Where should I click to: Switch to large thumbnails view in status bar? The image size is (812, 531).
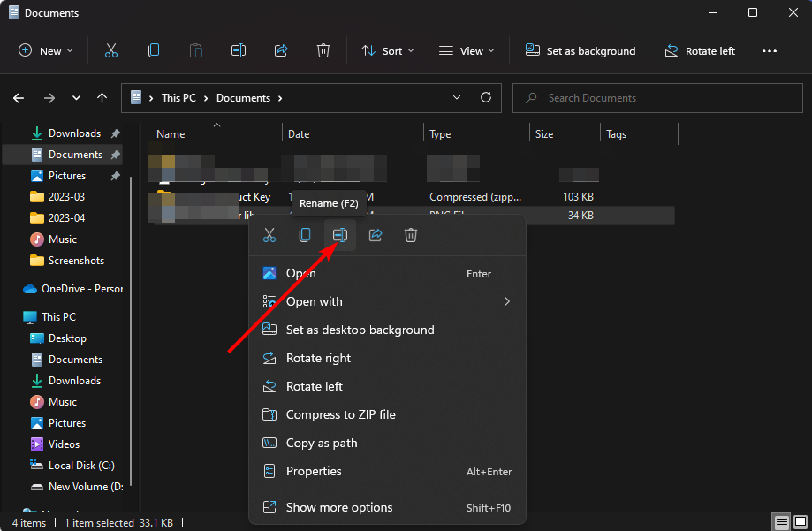pos(801,522)
